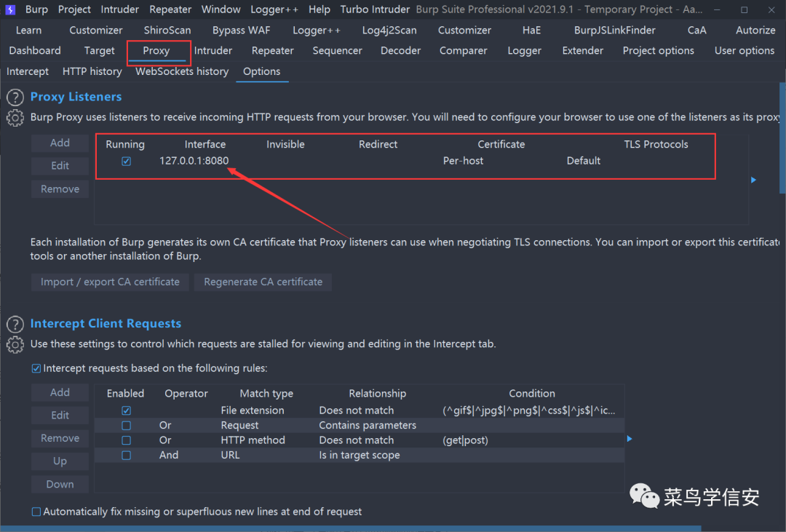
Task: Switch to the Autorize tab
Action: click(755, 30)
